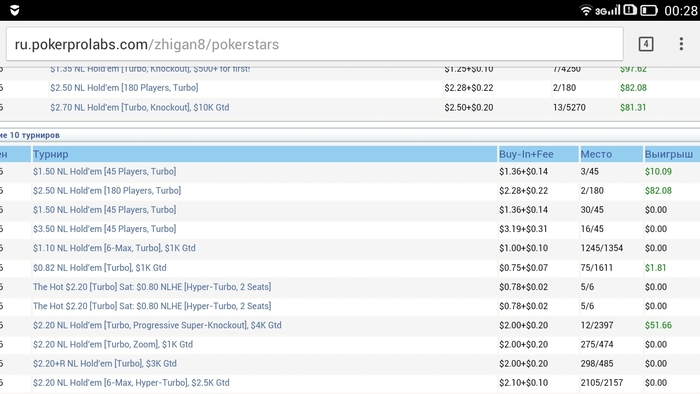The width and height of the screenshot is (700, 394).
Task: Click the 1245/1354 place cell
Action: tap(601, 248)
